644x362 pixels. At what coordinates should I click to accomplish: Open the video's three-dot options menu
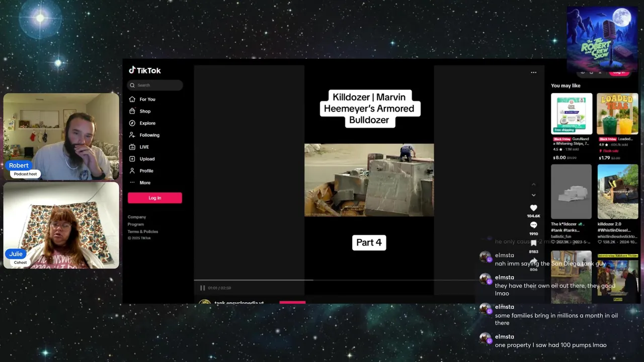point(533,72)
